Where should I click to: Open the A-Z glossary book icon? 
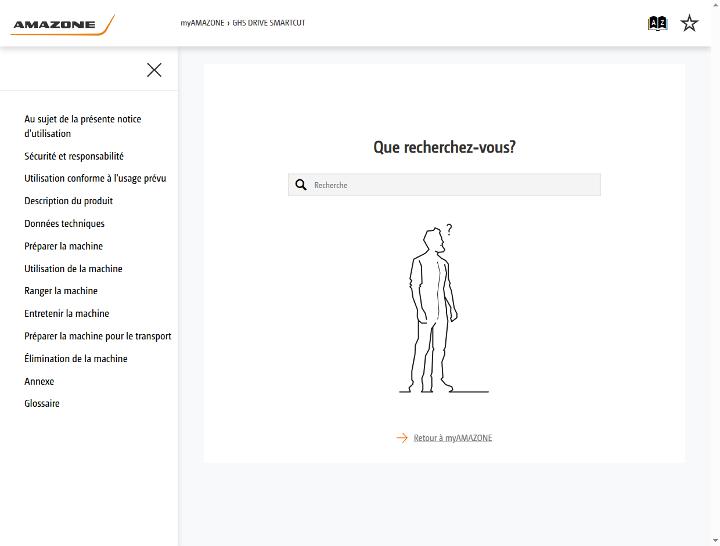(657, 23)
